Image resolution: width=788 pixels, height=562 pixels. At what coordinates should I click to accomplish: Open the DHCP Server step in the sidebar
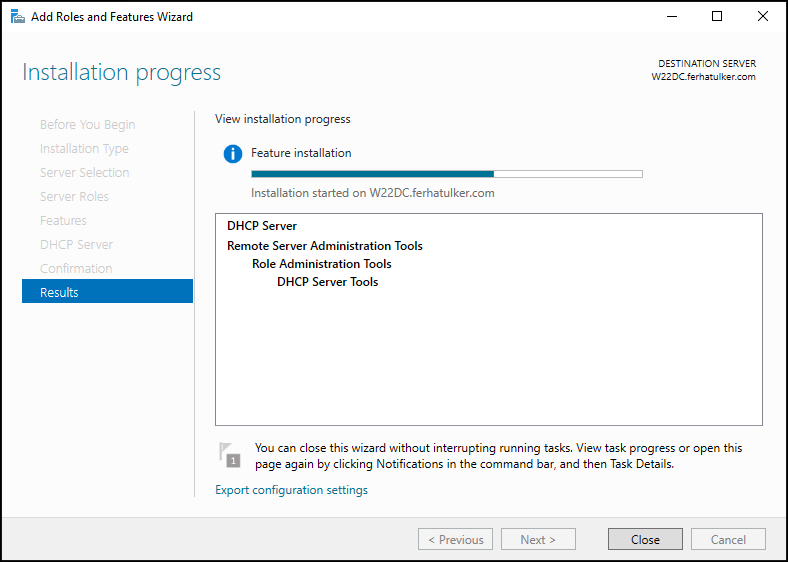(x=76, y=244)
